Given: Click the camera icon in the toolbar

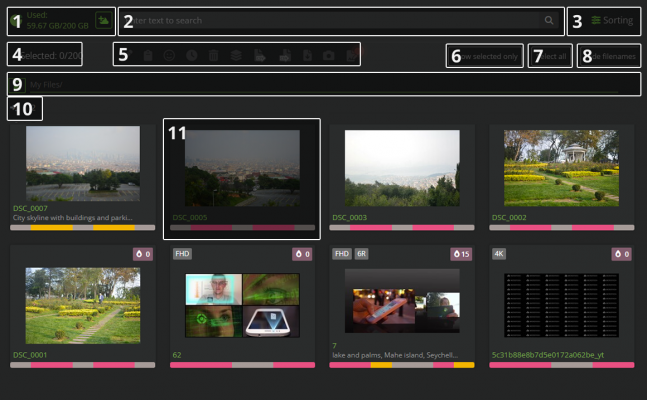Looking at the screenshot, I should click(329, 56).
